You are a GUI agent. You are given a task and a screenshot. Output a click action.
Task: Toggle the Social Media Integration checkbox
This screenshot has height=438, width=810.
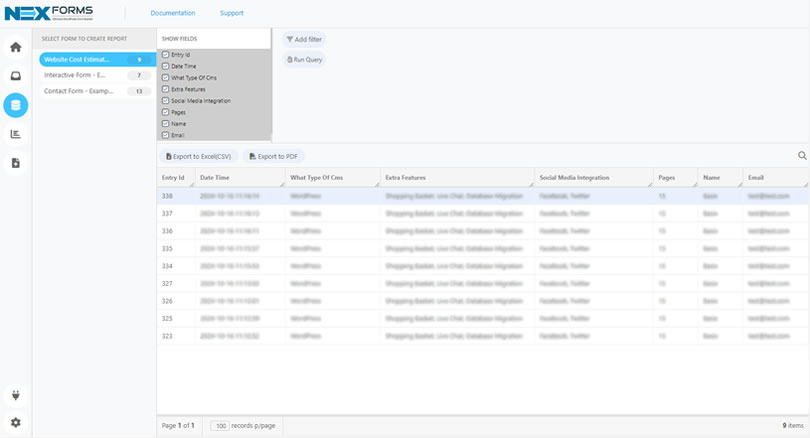coord(165,101)
